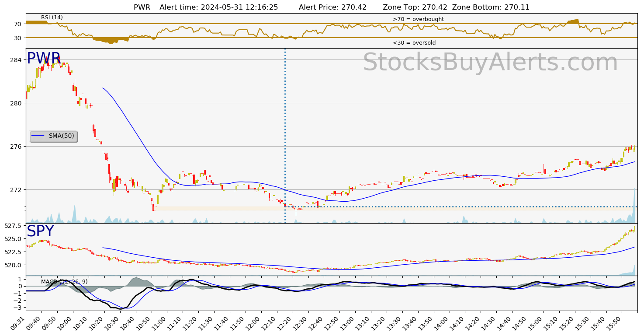Screen dimensions: 644x336
Task: Click the PWR ticker label
Action: (44, 59)
